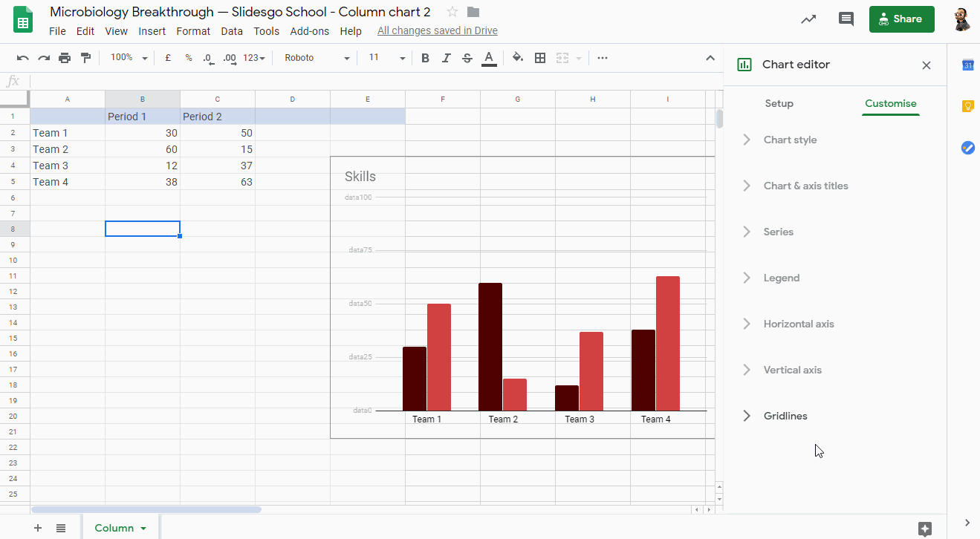This screenshot has width=980, height=539.
Task: Open the borders tool
Action: click(x=540, y=58)
